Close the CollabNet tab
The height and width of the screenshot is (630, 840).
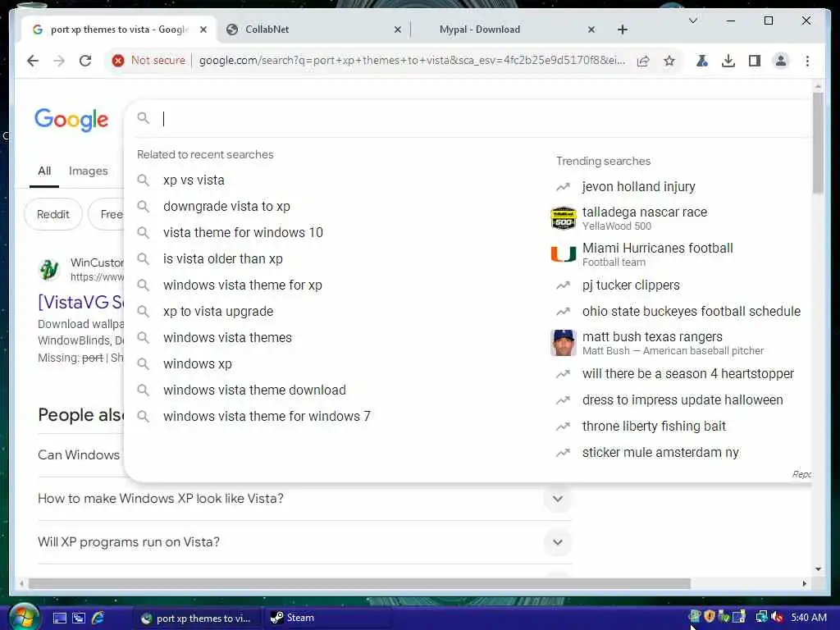pos(398,30)
